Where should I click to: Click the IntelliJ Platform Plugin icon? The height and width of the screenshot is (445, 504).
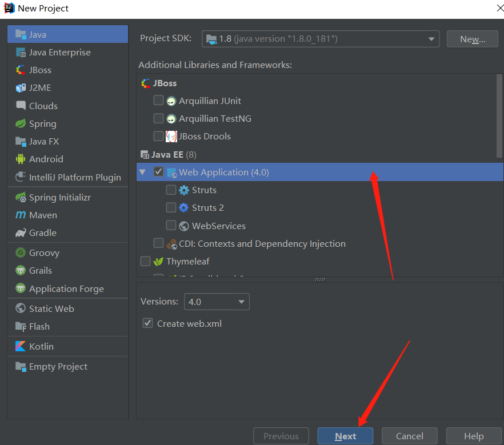pyautogui.click(x=21, y=177)
